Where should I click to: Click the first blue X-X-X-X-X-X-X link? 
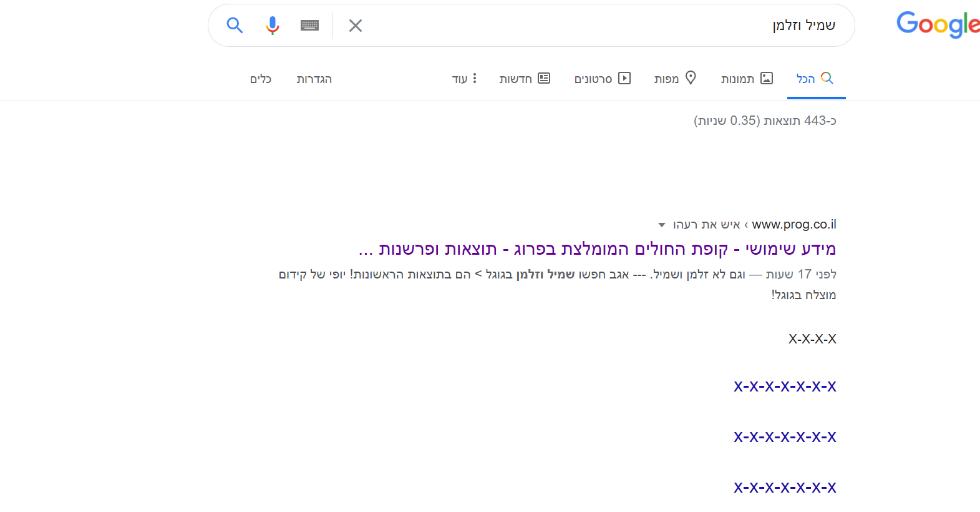(x=785, y=386)
